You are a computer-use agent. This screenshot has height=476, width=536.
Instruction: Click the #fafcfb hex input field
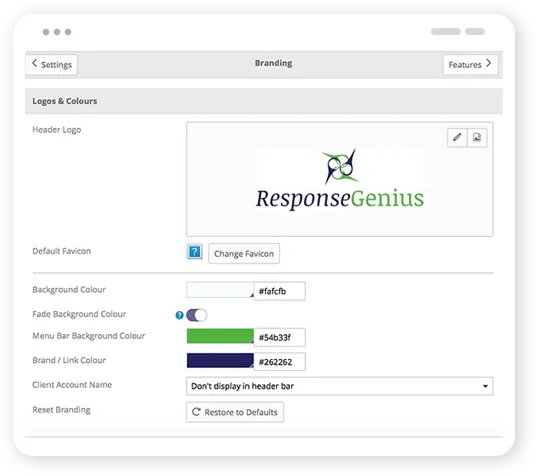pos(280,291)
